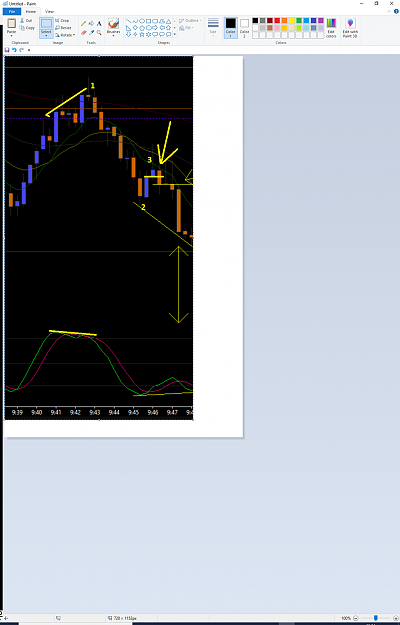Select the Fill with color bucket tool
400x625 pixels.
tap(91, 23)
